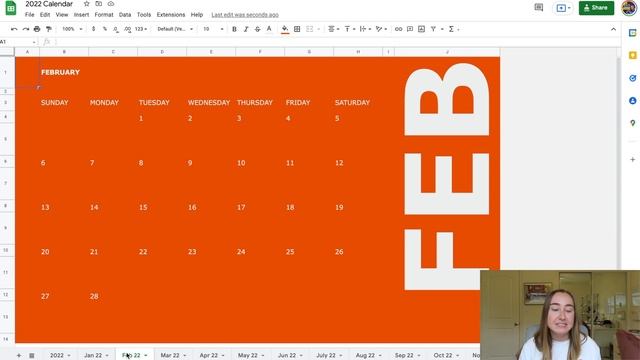Open the all sheets list

[31, 356]
